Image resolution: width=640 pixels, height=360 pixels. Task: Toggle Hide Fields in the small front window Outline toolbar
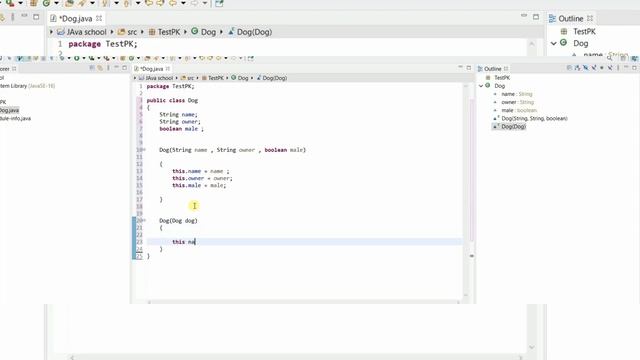pos(585,68)
